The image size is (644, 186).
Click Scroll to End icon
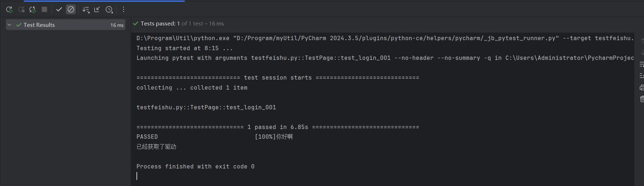coord(641,76)
